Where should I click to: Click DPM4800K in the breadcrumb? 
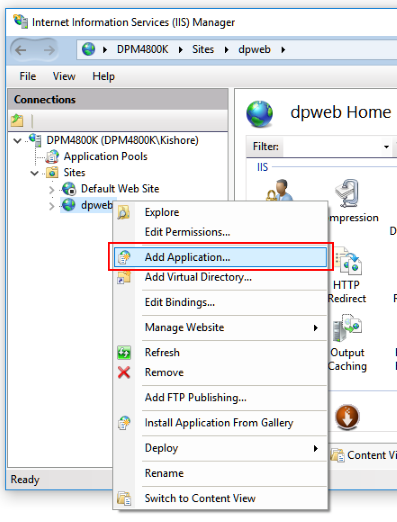point(142,49)
